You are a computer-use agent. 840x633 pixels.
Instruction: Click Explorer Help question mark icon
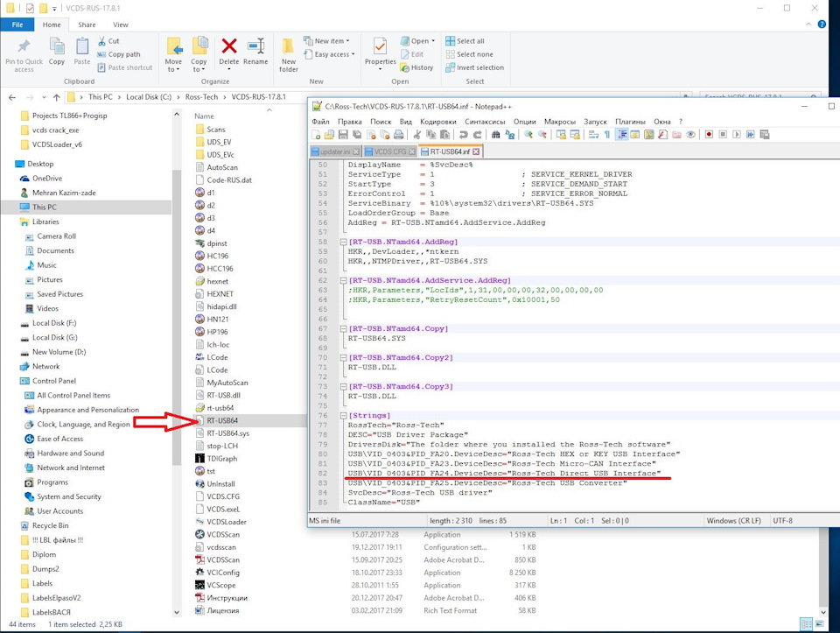pos(822,25)
